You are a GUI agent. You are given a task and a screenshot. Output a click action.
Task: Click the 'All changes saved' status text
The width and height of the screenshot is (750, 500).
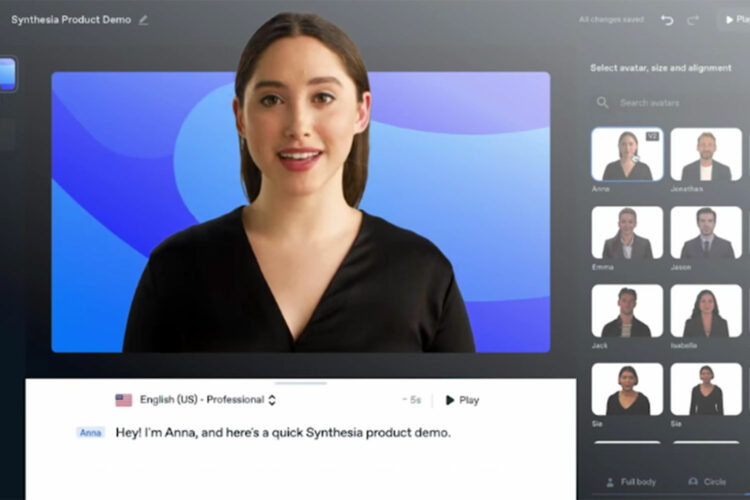pos(611,20)
